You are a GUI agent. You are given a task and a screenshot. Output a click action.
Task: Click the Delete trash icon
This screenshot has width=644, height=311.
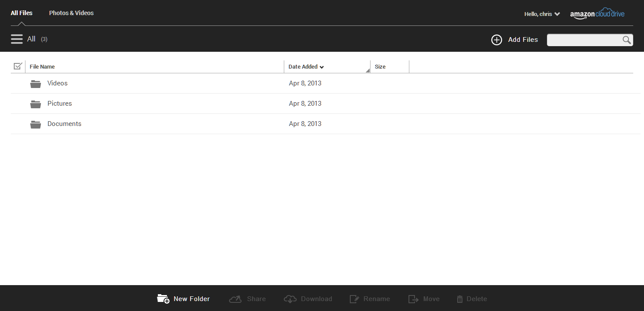pos(460,298)
